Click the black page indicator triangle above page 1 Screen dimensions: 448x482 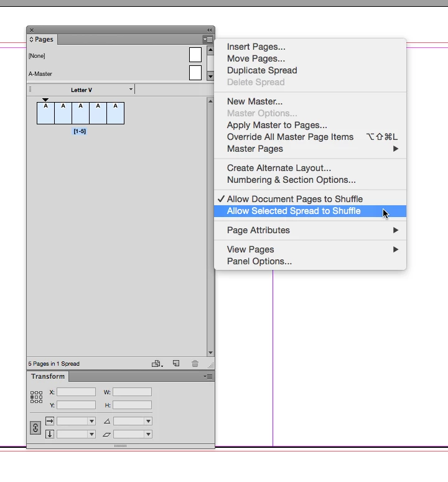(45, 100)
